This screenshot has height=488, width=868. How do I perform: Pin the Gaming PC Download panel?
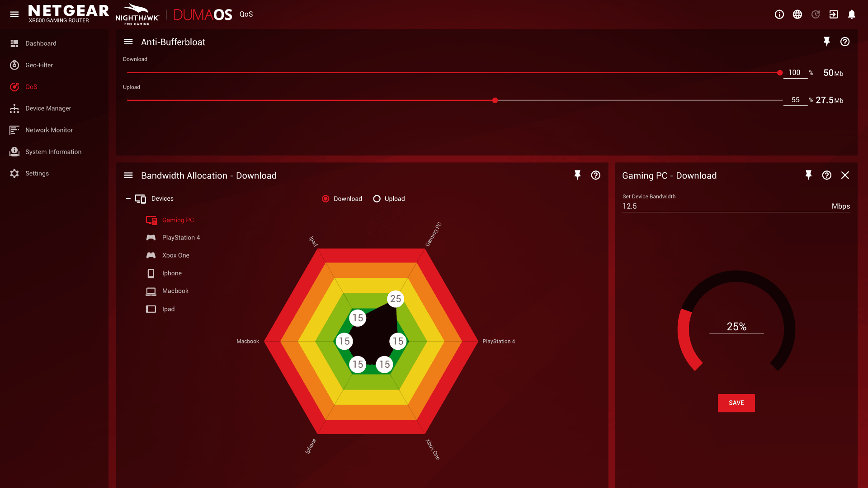pyautogui.click(x=808, y=175)
